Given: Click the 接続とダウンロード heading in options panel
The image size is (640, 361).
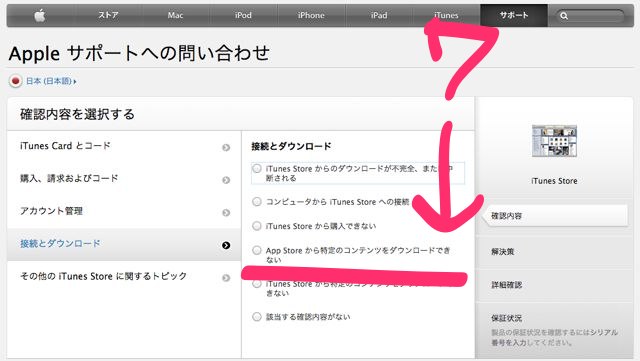Looking at the screenshot, I should (291, 146).
